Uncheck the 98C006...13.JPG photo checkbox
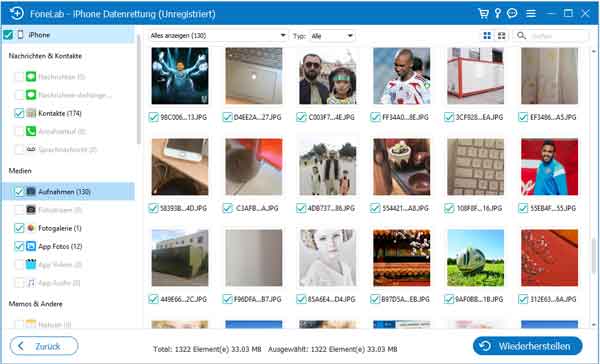This screenshot has width=600, height=364. tap(153, 117)
